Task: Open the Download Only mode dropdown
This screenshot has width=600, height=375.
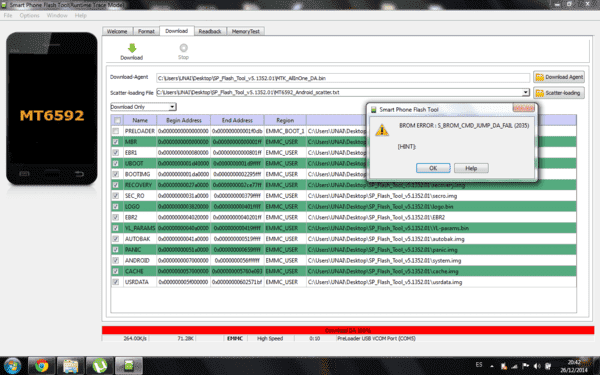Action: click(172, 107)
